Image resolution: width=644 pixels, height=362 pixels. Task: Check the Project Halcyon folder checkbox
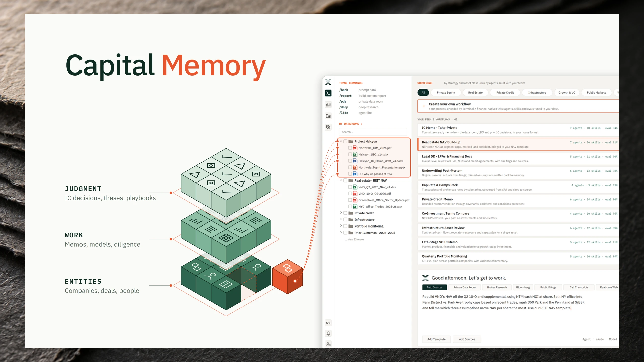pos(345,141)
